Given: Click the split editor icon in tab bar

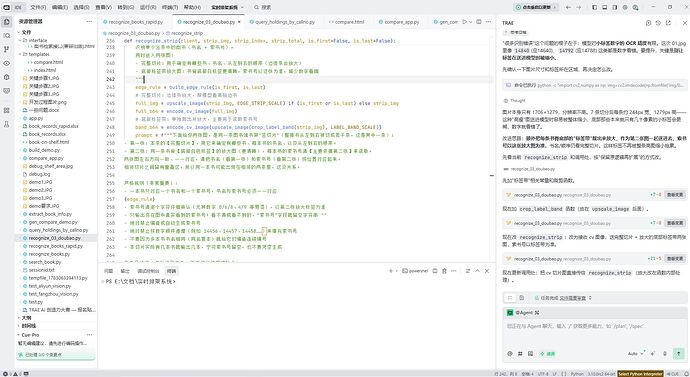Looking at the screenshot, I should tap(479, 22).
